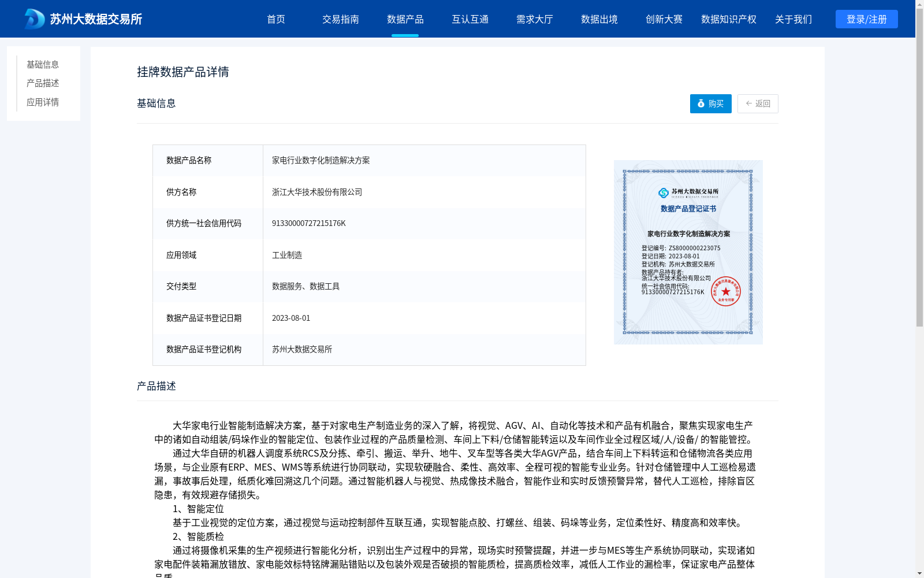Open the 数据出境 nav item

pos(599,19)
